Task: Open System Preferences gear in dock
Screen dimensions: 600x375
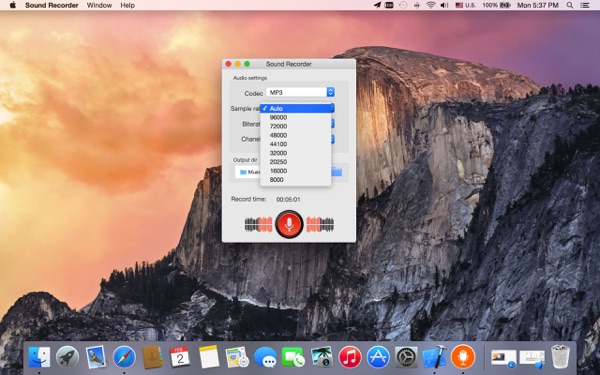Action: tap(406, 357)
